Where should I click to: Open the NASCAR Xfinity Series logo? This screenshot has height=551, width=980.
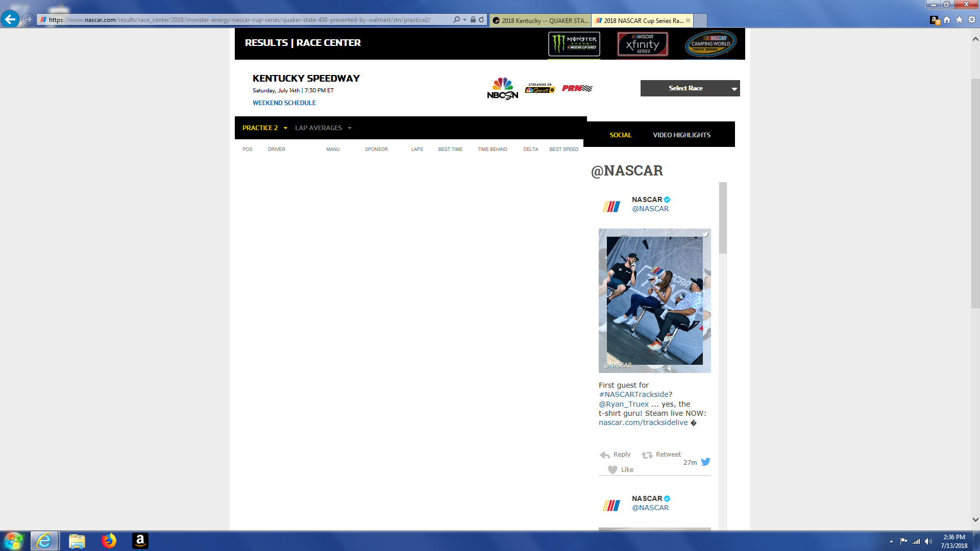[x=642, y=44]
